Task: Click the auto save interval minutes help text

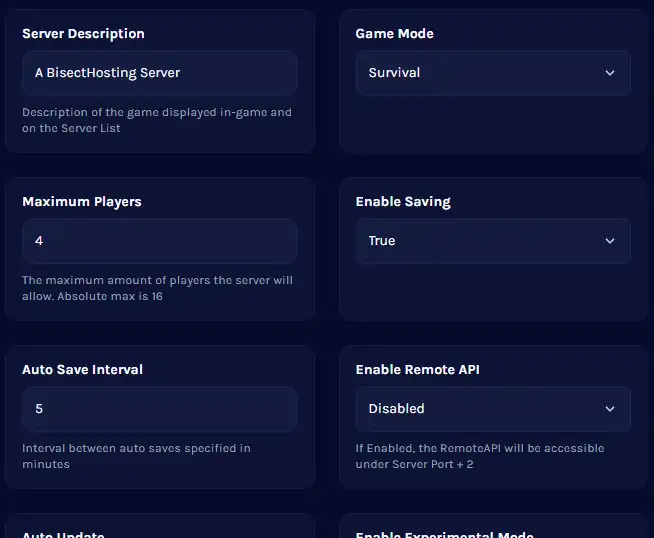Action: [x=136, y=456]
